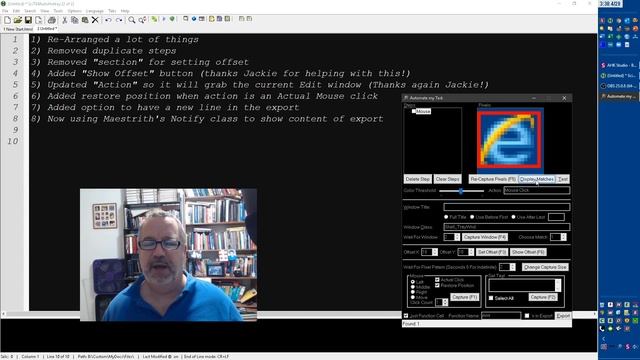Click the Export button
This screenshot has height=360, width=640.
point(563,316)
